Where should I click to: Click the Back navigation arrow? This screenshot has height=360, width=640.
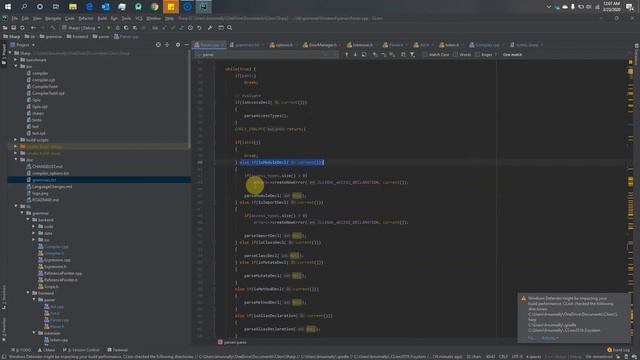pyautogui.click(x=33, y=28)
